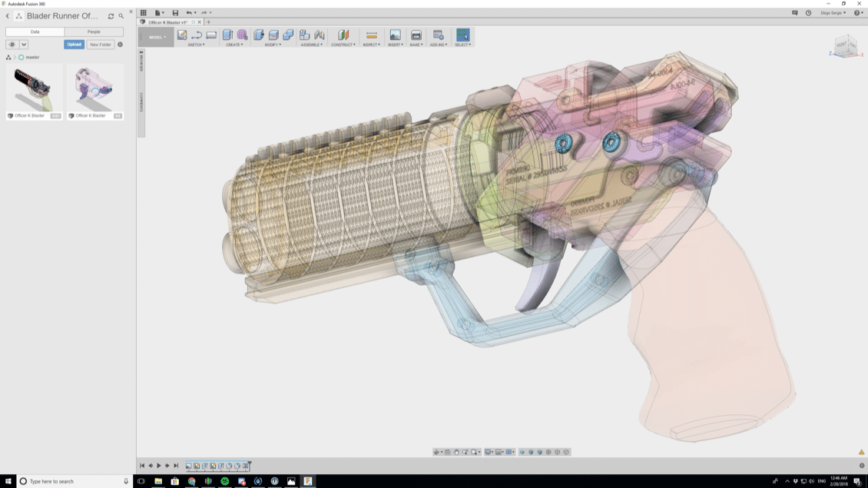Click the taskbar search box
This screenshot has width=868, height=488.
pyautogui.click(x=75, y=481)
